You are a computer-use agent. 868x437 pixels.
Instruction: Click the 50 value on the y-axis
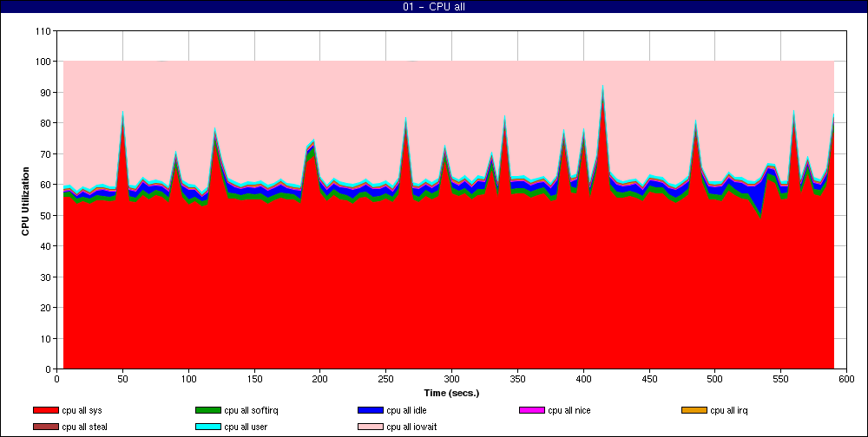tap(47, 216)
